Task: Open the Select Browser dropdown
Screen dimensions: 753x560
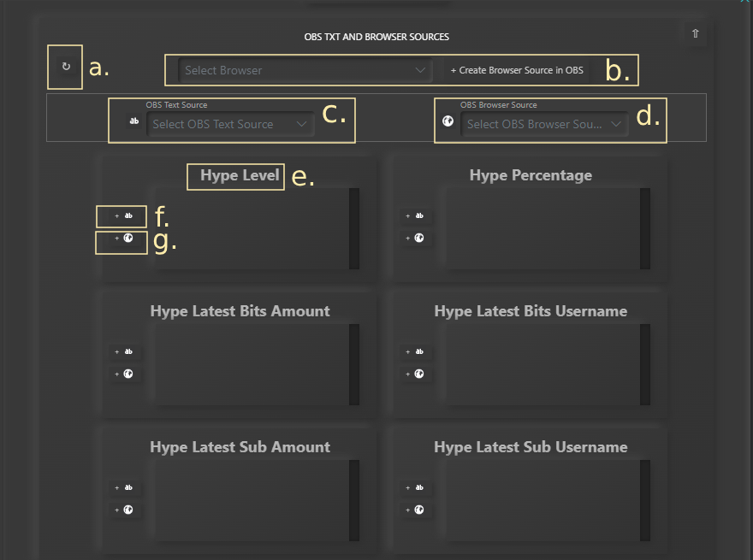Action: coord(305,70)
